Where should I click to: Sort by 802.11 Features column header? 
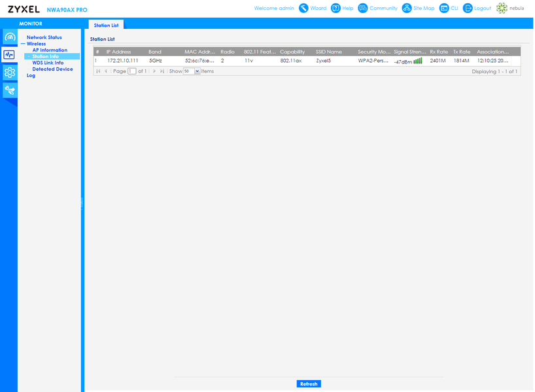(260, 52)
